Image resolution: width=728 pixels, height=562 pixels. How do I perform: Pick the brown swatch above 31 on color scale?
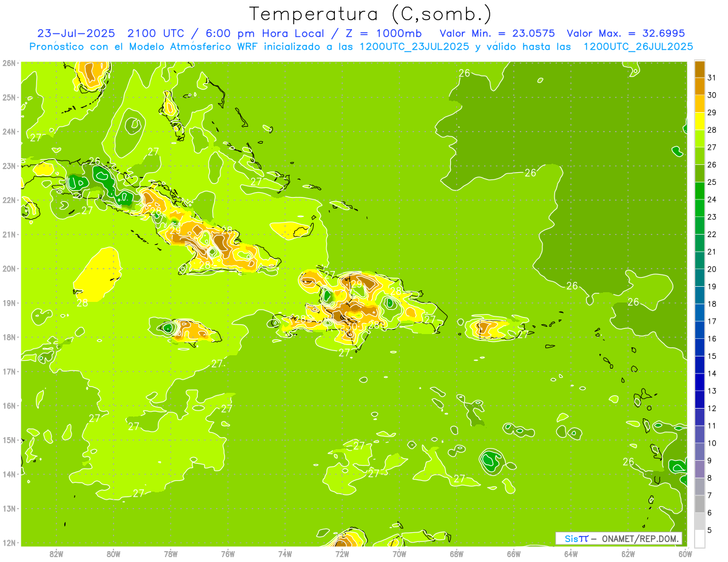[699, 69]
